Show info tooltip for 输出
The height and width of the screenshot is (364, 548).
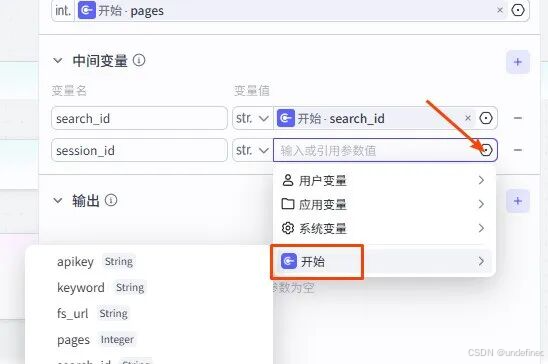[111, 200]
